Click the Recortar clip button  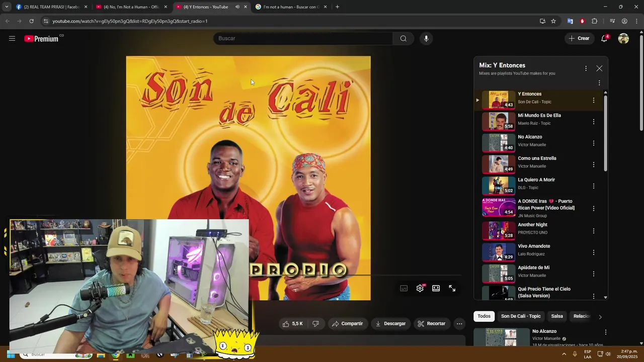432,324
